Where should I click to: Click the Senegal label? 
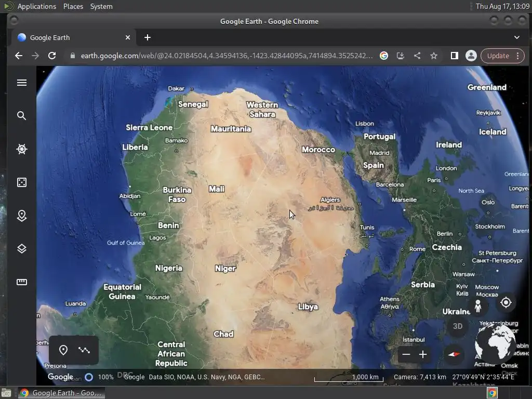coord(193,104)
